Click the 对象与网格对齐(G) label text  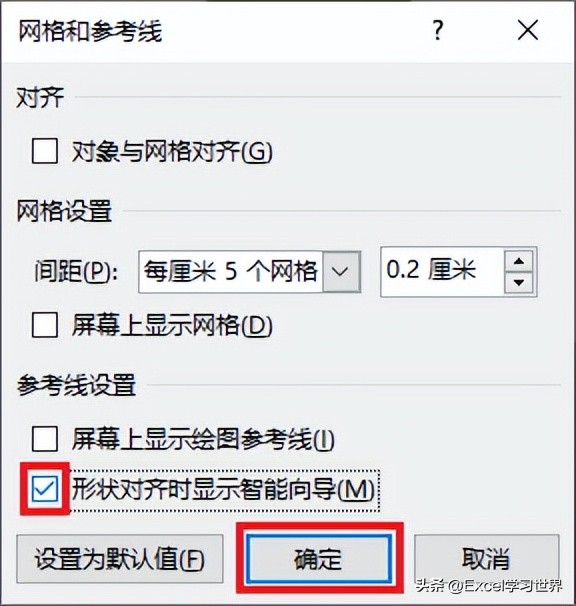pyautogui.click(x=172, y=152)
